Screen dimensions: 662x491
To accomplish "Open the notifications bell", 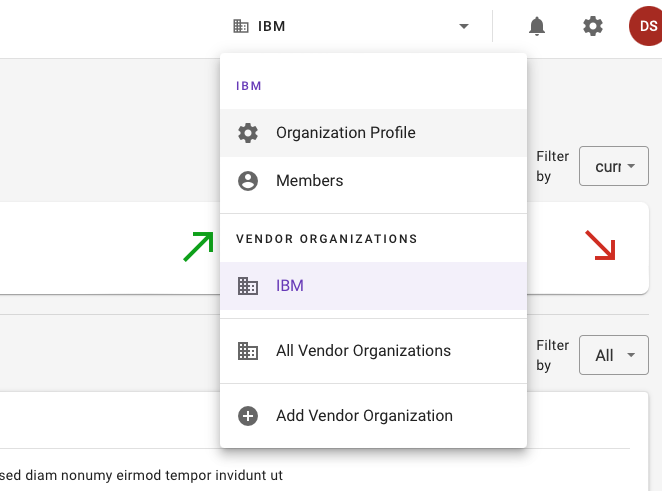I will (x=537, y=26).
